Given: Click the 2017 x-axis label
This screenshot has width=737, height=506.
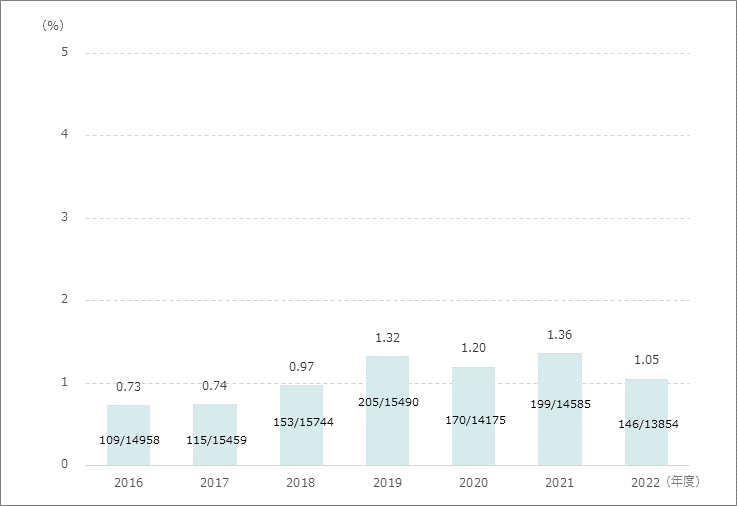Looking at the screenshot, I should [215, 483].
